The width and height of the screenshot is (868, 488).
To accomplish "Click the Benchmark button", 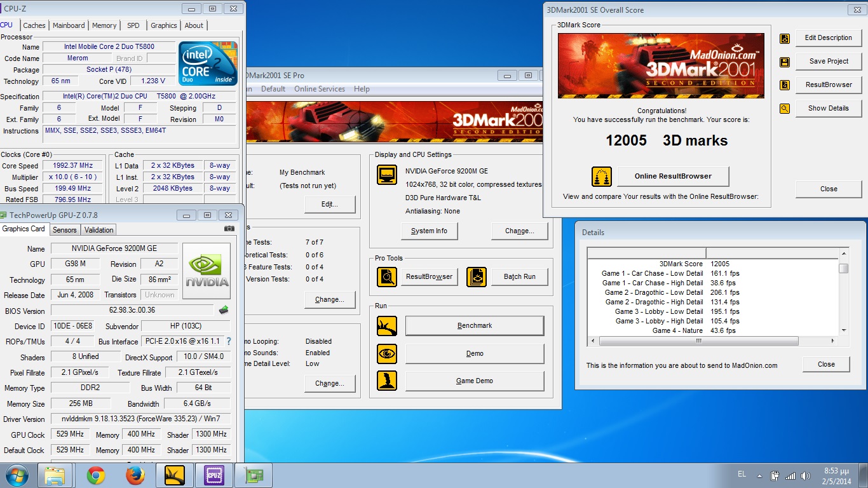I will (475, 325).
